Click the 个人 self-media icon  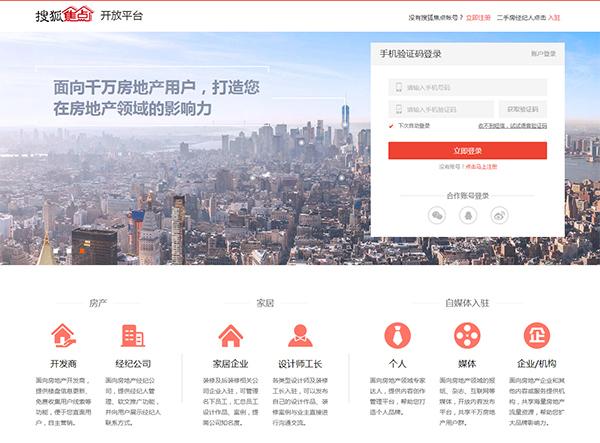397,335
